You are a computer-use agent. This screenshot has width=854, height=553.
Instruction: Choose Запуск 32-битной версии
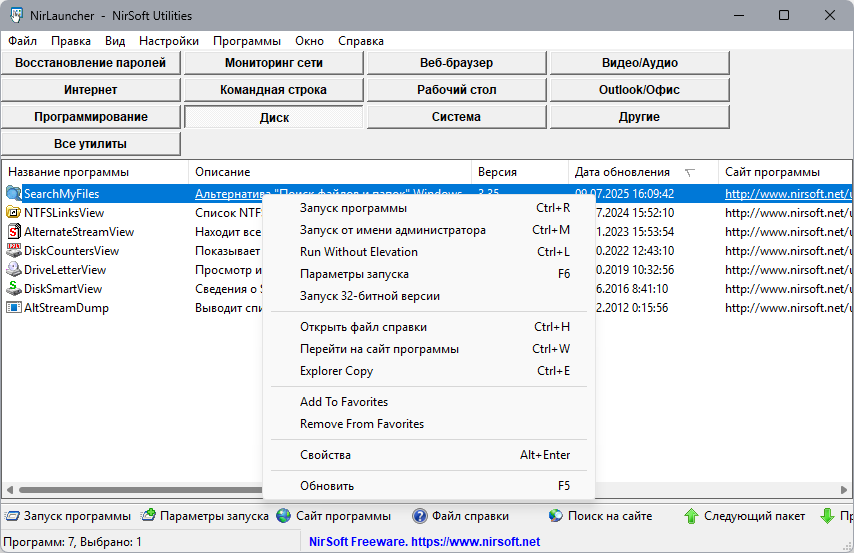(x=429, y=296)
